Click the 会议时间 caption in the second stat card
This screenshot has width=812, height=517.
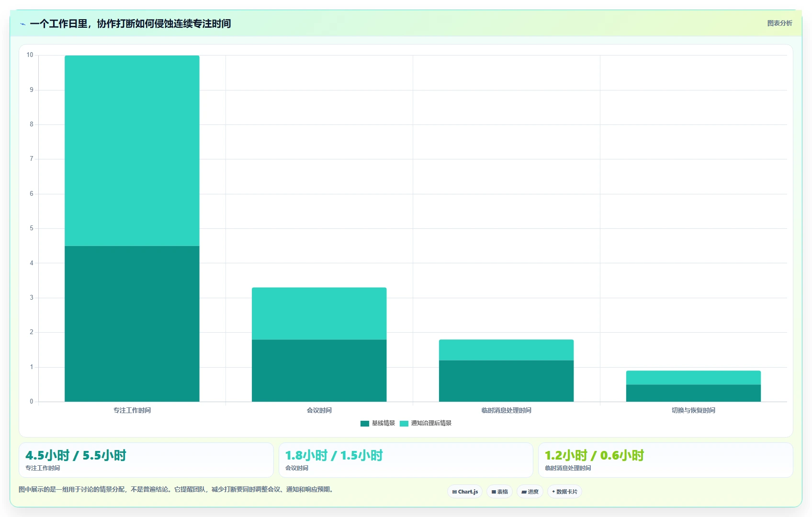click(297, 468)
